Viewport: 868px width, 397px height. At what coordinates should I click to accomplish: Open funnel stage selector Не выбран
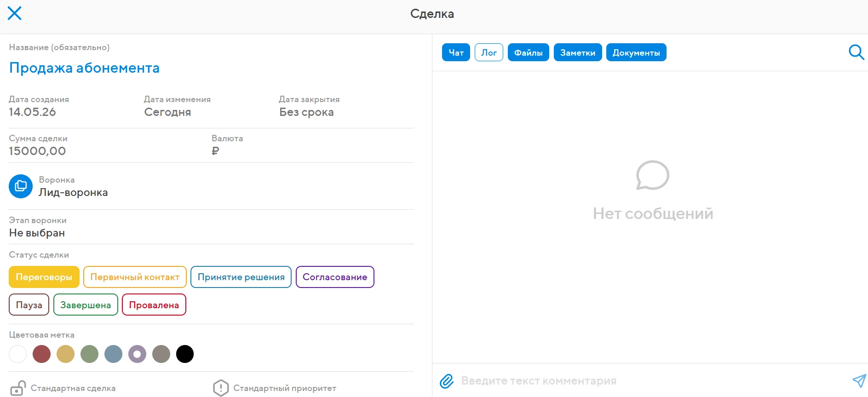(x=37, y=233)
